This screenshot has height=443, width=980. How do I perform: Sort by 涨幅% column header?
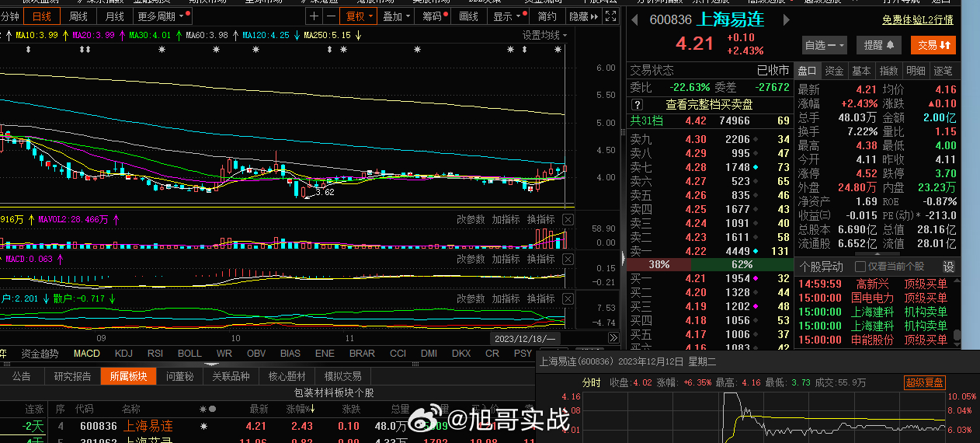pyautogui.click(x=301, y=409)
